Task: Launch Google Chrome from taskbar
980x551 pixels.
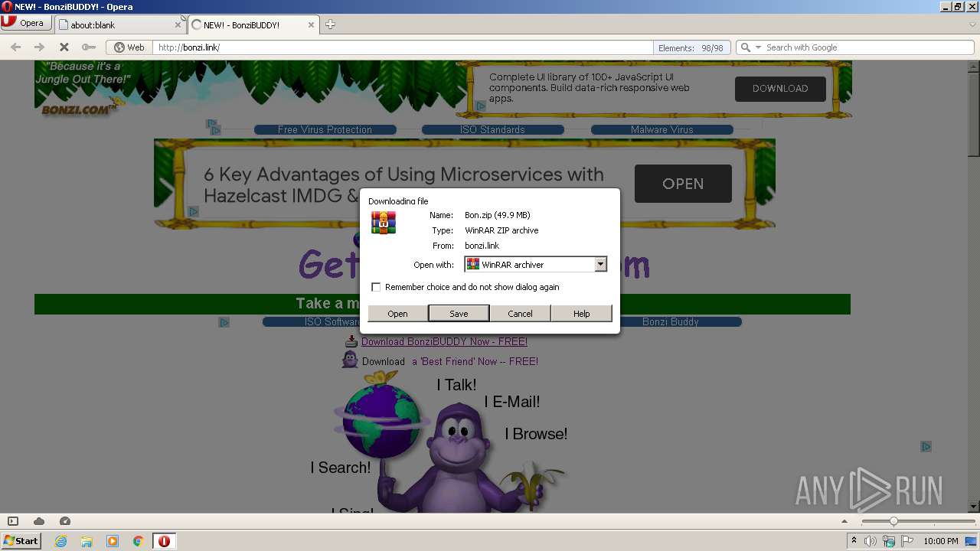Action: (138, 541)
